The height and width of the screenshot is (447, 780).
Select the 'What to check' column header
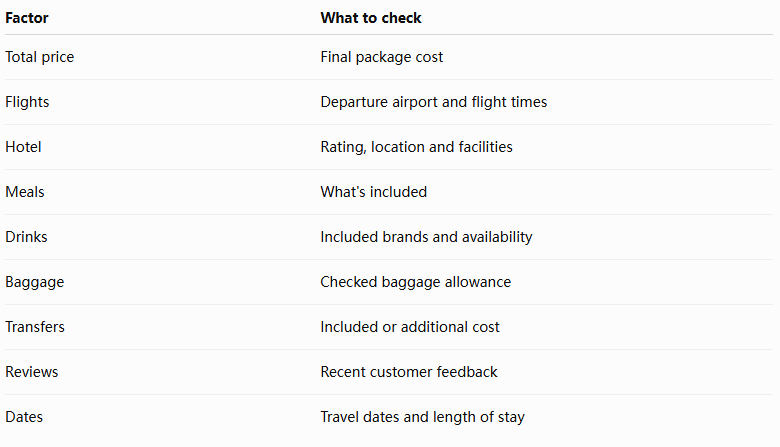(x=371, y=18)
